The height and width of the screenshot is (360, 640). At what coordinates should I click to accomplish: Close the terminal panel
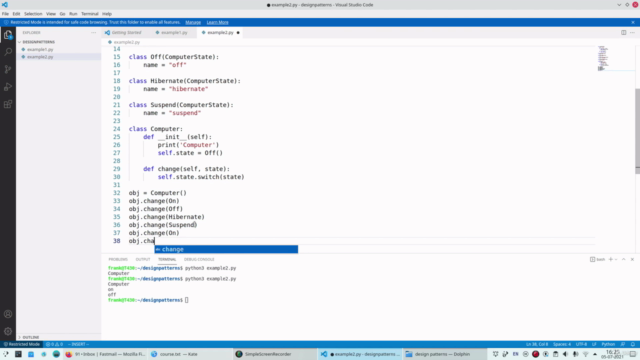[632, 259]
